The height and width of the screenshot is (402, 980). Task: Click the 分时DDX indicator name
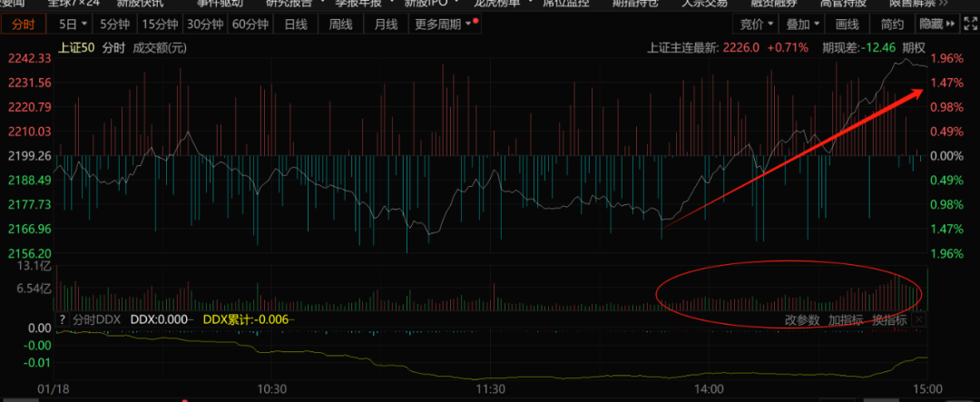coord(97,319)
